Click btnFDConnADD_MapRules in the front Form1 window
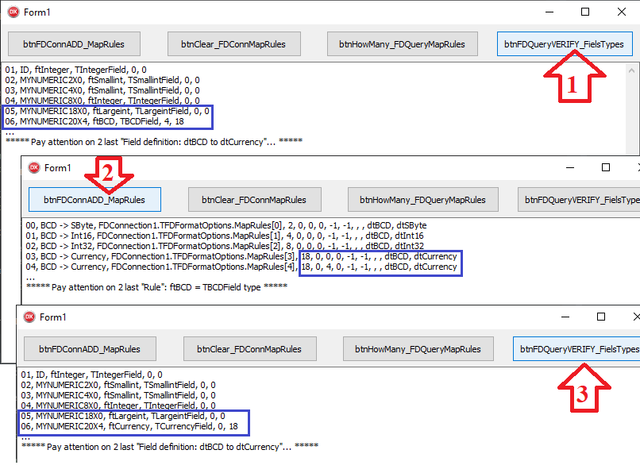Viewport: 640px width, 468px height. click(90, 349)
